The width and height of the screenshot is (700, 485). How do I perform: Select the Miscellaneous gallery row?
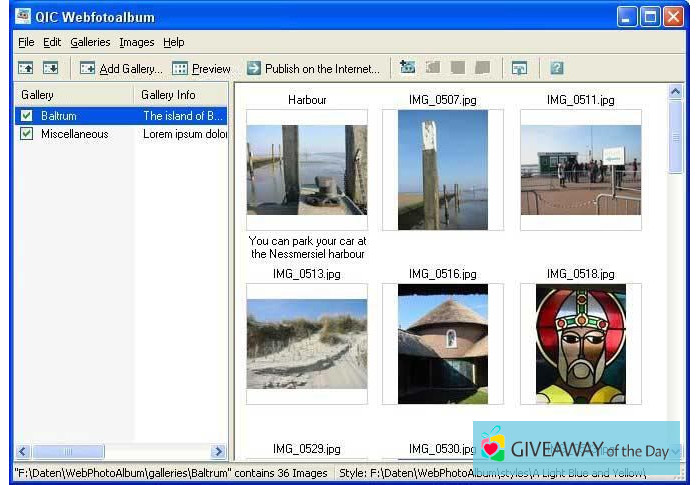(75, 134)
